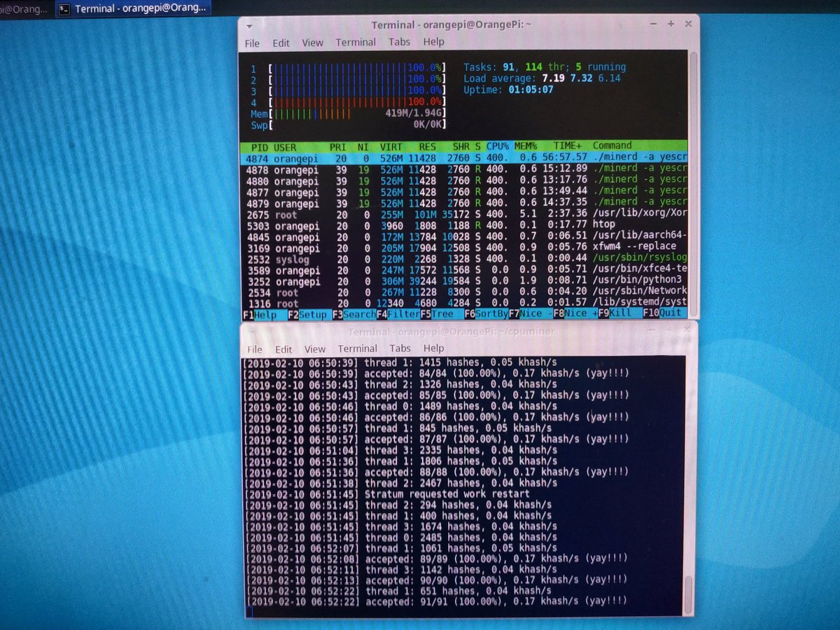Select process row with PID 4880

(465, 181)
